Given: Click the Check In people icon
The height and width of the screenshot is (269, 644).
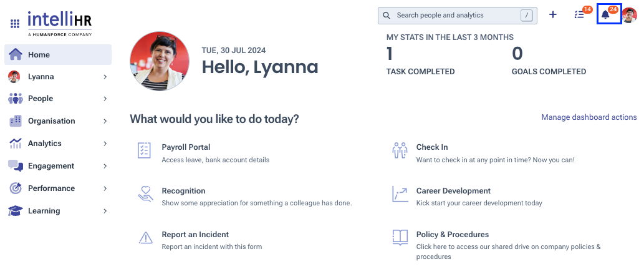Looking at the screenshot, I should pyautogui.click(x=400, y=150).
